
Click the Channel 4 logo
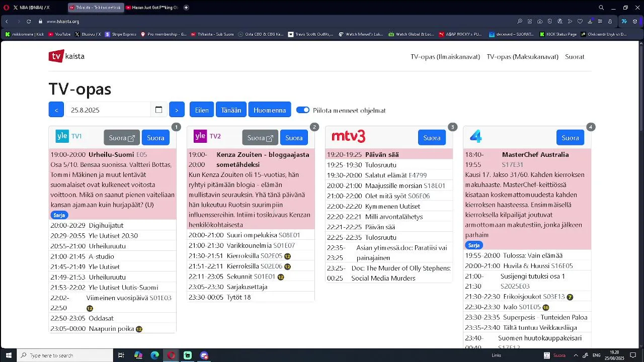tap(476, 136)
